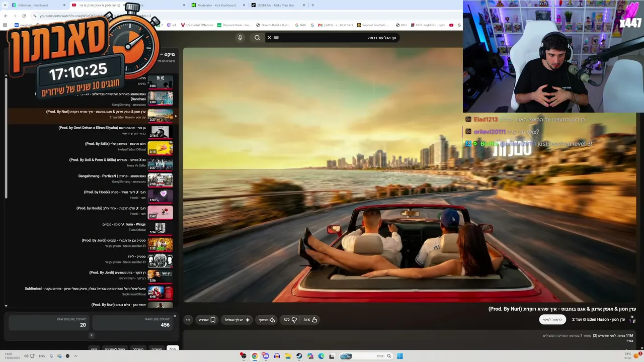The height and width of the screenshot is (362, 644).
Task: Subscribe to the Eden Hason channel
Action: click(x=552, y=319)
